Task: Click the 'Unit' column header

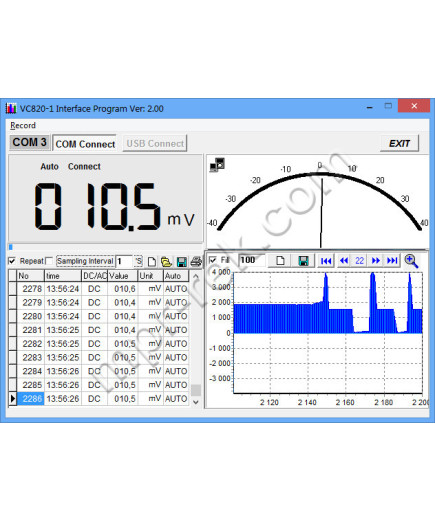Action: (150, 276)
